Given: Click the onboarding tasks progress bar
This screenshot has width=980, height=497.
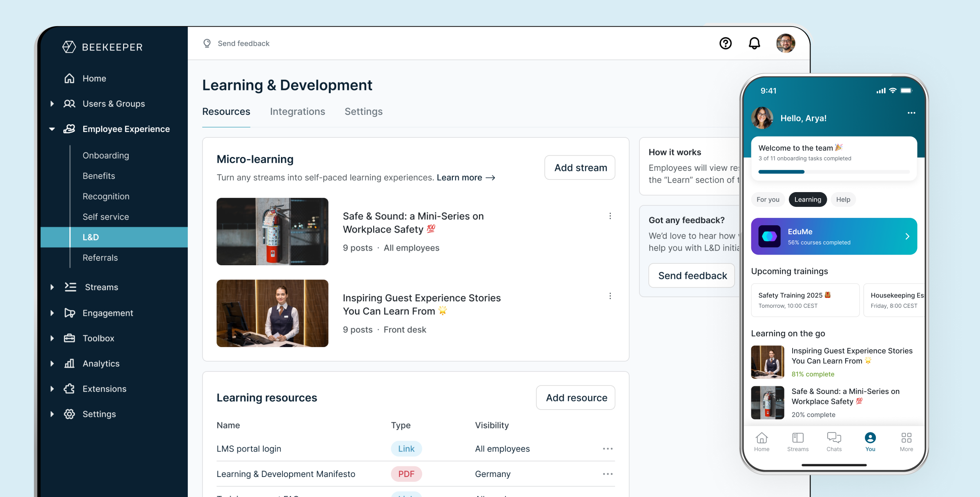Looking at the screenshot, I should tap(834, 172).
